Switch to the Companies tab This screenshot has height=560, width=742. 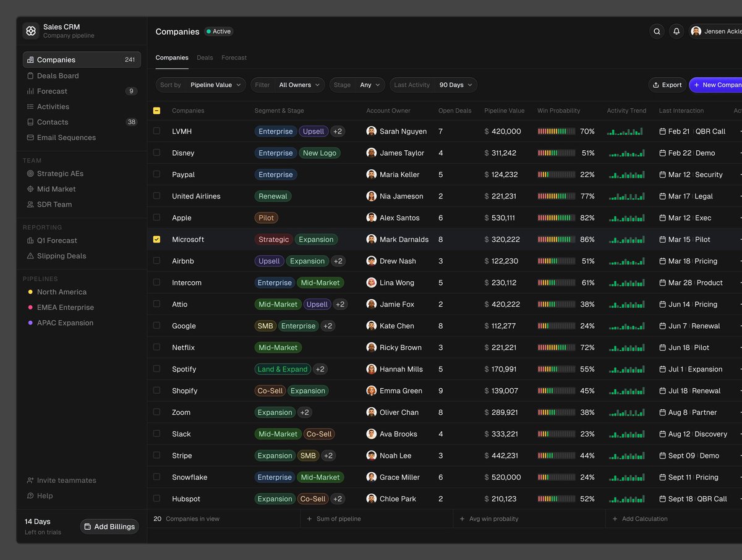point(172,57)
